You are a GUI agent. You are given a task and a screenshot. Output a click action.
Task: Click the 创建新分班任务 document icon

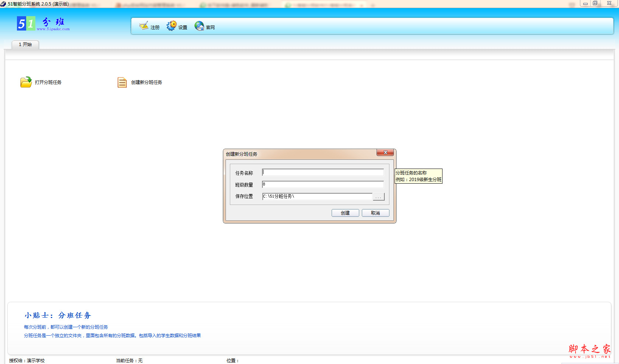[122, 82]
